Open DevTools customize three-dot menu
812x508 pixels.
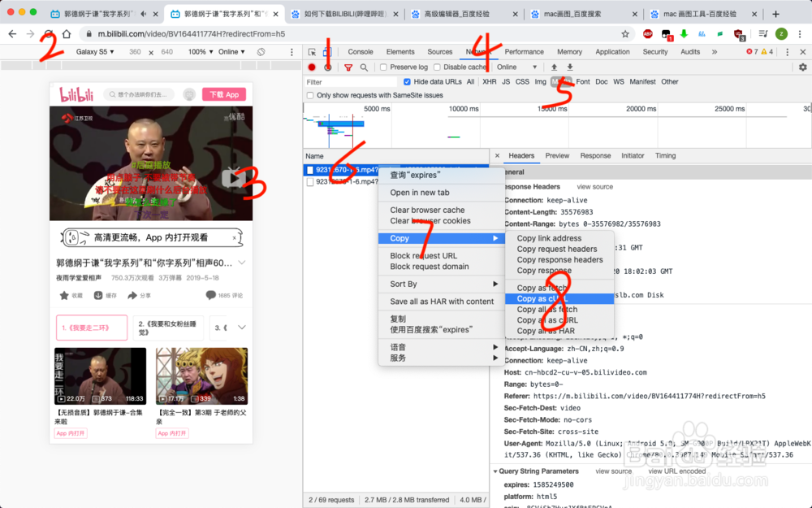pyautogui.click(x=787, y=52)
